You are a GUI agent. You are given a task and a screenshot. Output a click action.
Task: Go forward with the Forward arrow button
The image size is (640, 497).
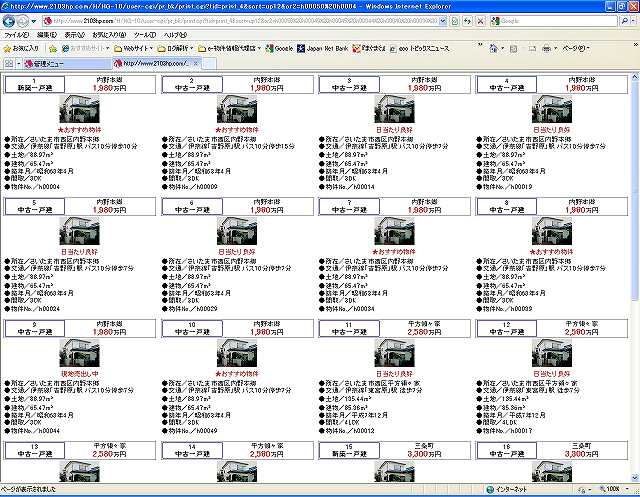pos(22,21)
